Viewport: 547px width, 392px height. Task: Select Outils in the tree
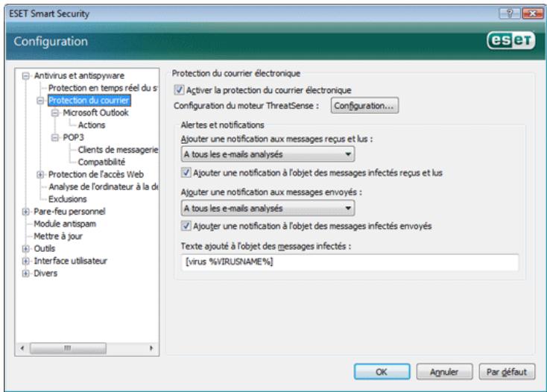pos(44,249)
